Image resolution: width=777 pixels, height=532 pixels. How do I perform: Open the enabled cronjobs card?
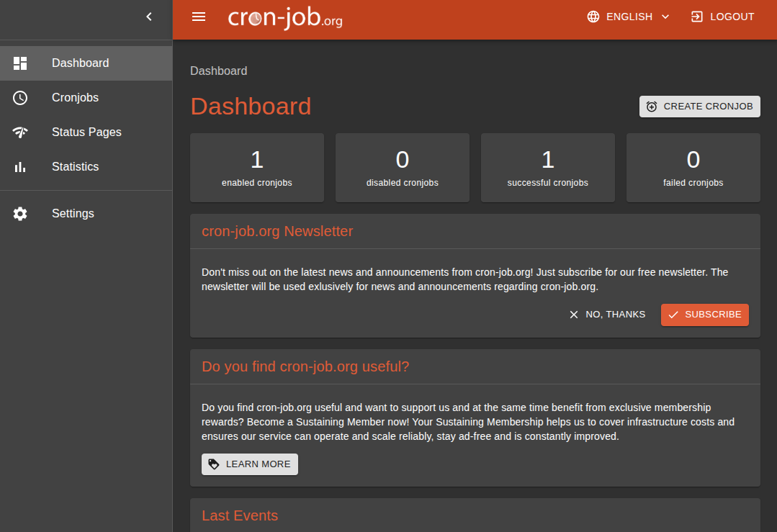(x=256, y=168)
